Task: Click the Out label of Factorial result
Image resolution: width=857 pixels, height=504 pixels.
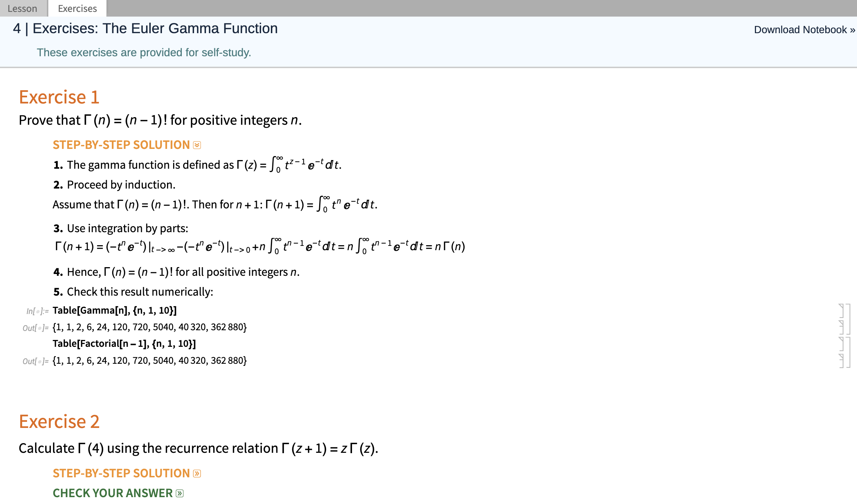Action: (35, 361)
